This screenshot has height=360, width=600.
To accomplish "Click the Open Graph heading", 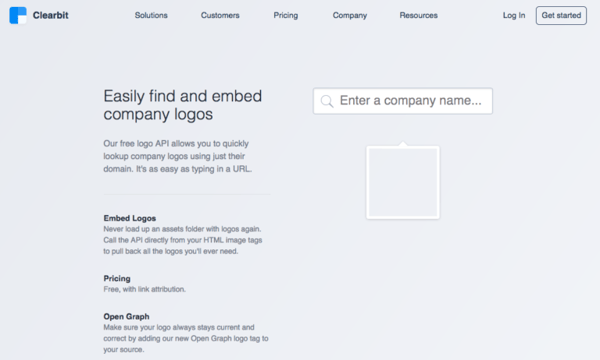I will pyautogui.click(x=126, y=316).
